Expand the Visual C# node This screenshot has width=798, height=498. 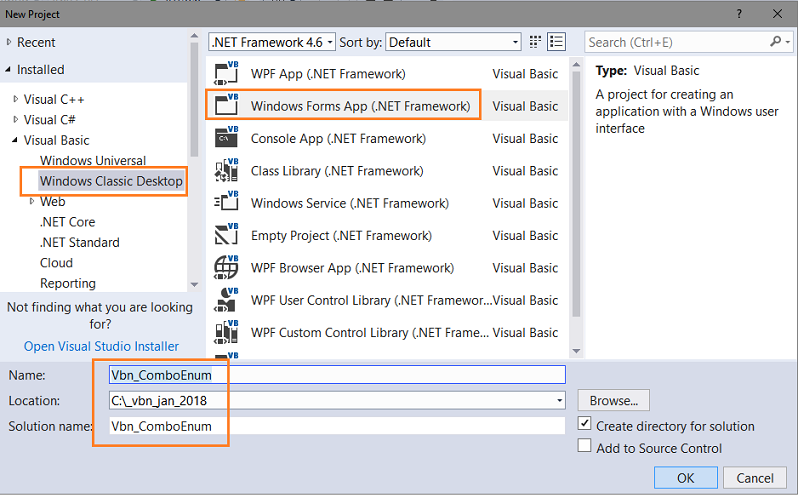pyautogui.click(x=16, y=120)
